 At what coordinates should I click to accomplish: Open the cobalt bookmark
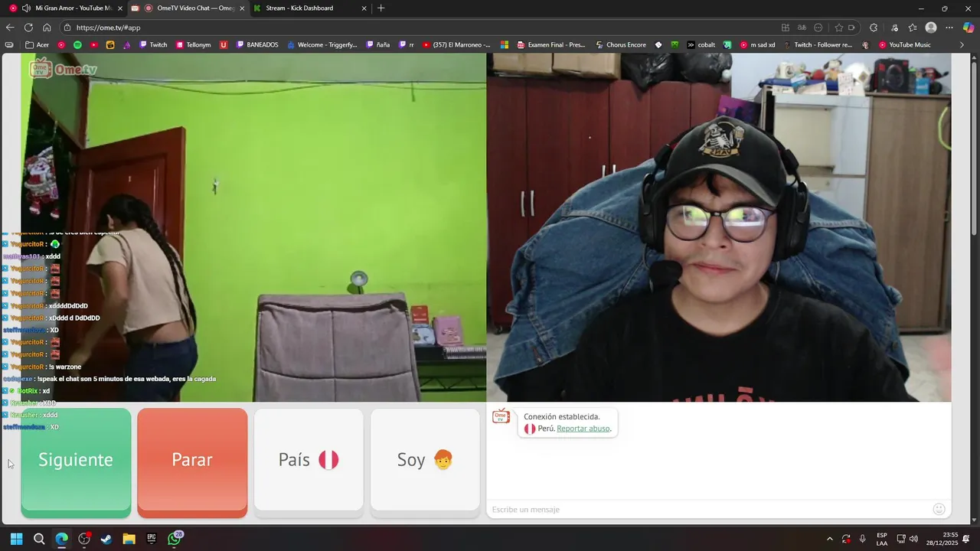pos(701,45)
